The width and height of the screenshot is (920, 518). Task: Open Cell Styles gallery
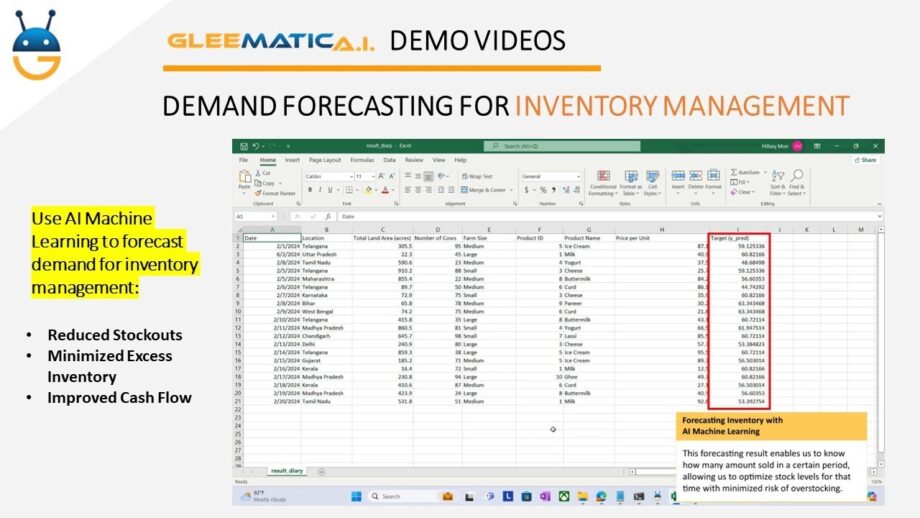coord(652,183)
